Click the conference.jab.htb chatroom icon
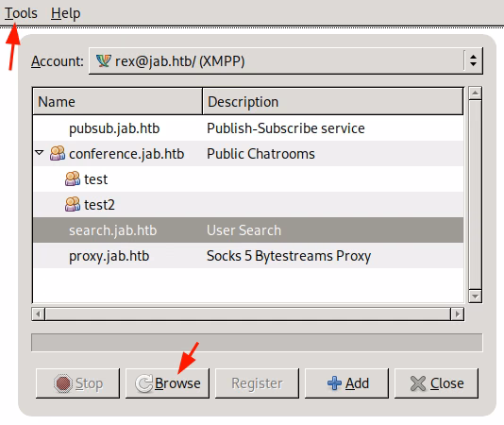This screenshot has height=425, width=504. (x=58, y=153)
